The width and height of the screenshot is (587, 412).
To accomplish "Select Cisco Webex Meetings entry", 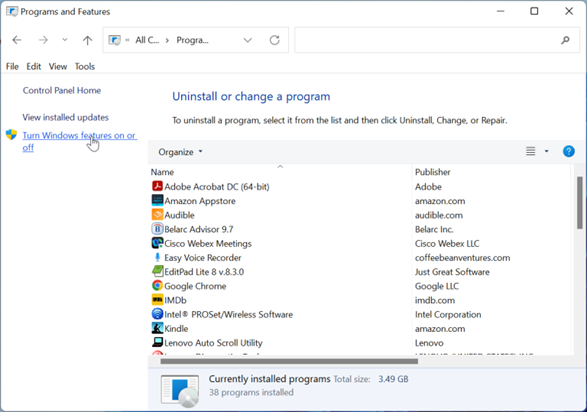I will tap(208, 244).
